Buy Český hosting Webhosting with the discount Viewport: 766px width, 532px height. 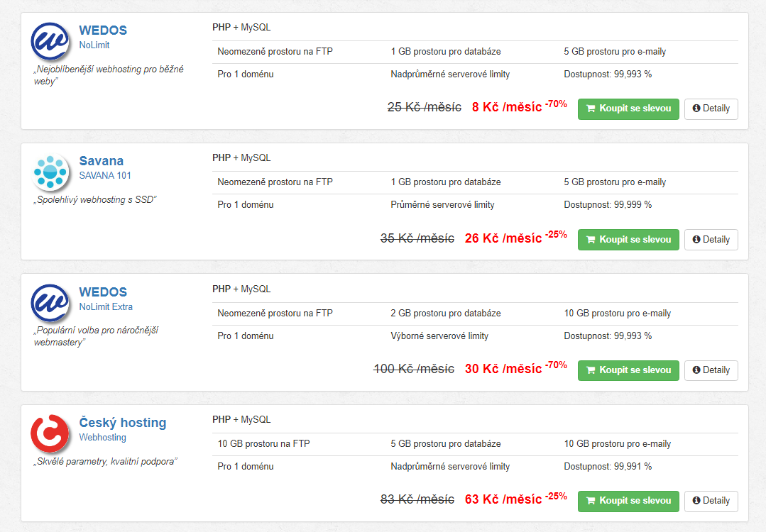(x=628, y=500)
